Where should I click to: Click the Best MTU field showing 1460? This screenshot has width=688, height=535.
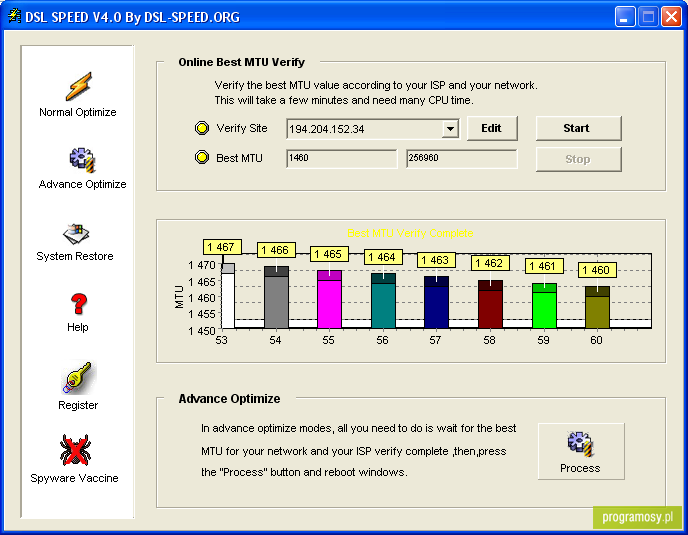[x=341, y=158]
